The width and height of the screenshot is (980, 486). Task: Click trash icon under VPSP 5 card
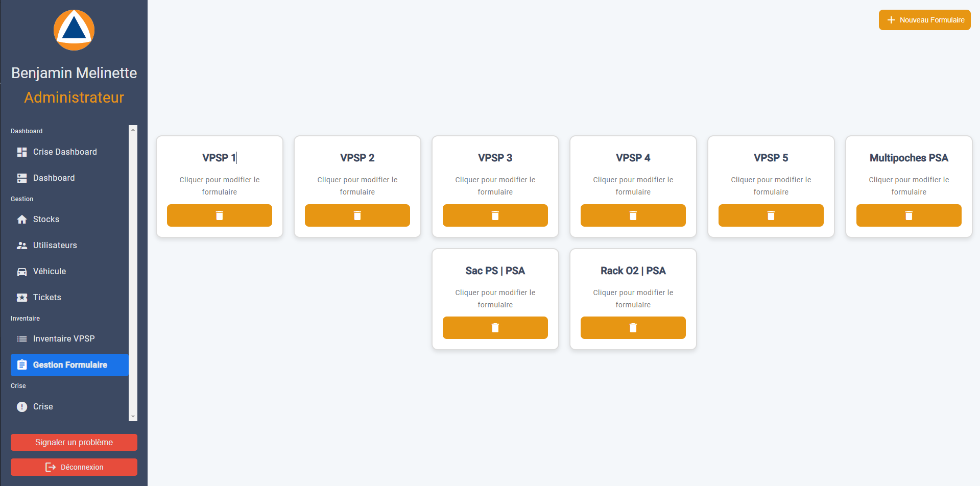point(771,215)
